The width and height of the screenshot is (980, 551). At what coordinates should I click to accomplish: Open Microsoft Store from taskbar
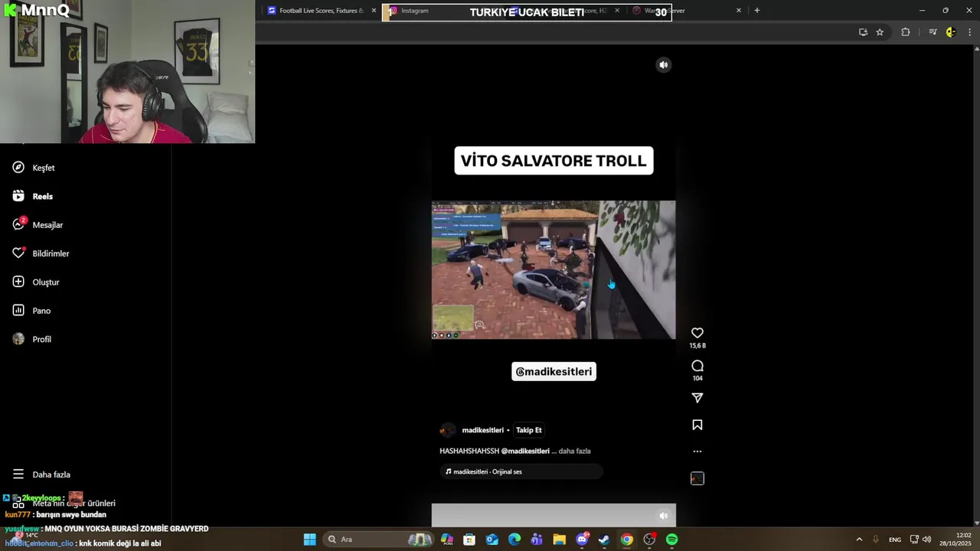coord(469,540)
